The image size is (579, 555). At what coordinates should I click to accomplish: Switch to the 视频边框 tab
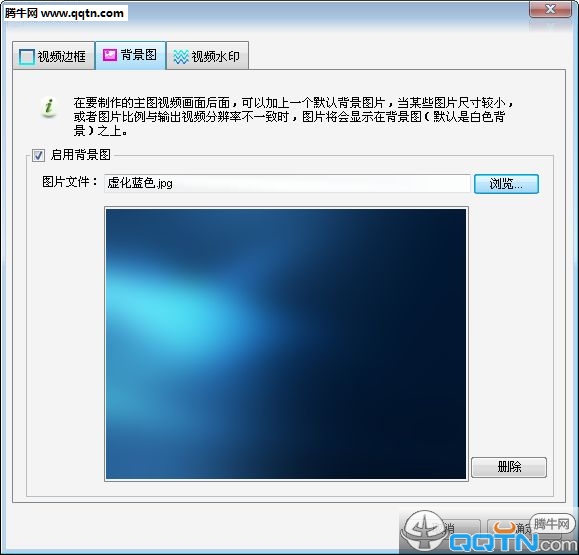coord(54,56)
